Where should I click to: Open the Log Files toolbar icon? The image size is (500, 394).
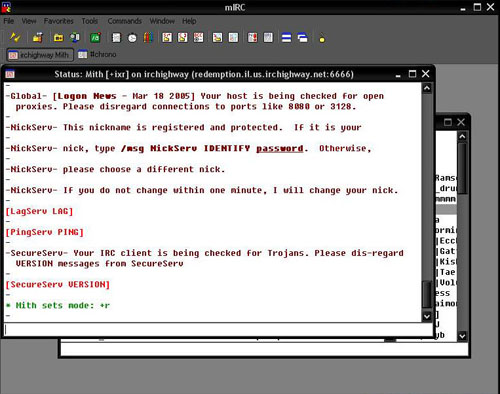point(233,38)
